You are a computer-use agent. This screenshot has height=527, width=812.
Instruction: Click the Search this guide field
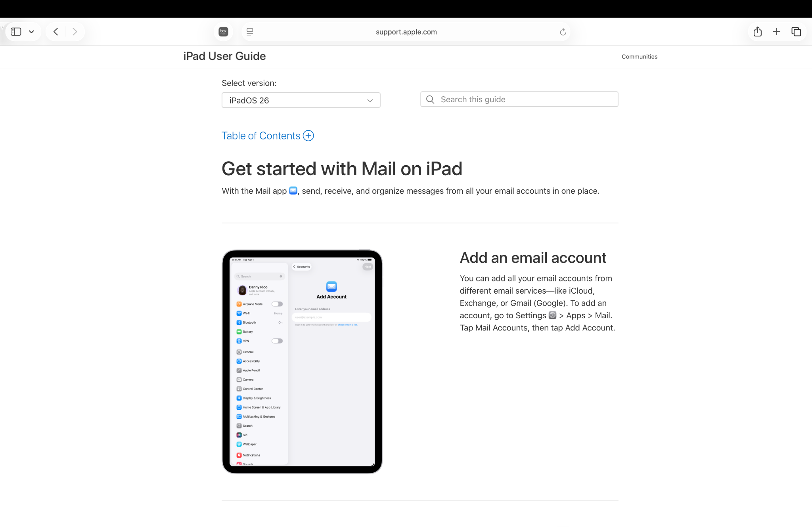(519, 99)
